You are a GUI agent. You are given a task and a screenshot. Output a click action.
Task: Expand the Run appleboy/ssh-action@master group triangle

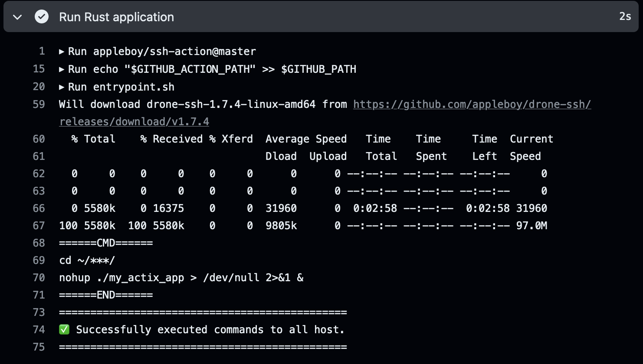click(x=62, y=52)
